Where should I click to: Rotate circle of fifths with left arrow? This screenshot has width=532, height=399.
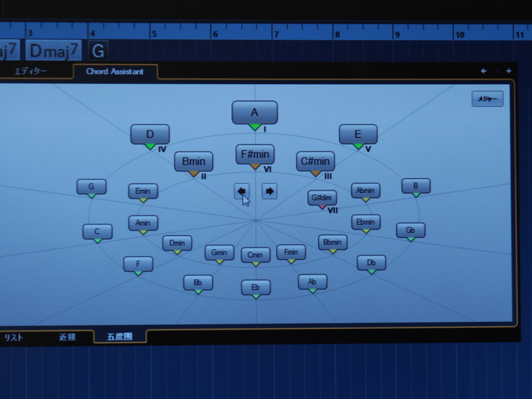242,191
